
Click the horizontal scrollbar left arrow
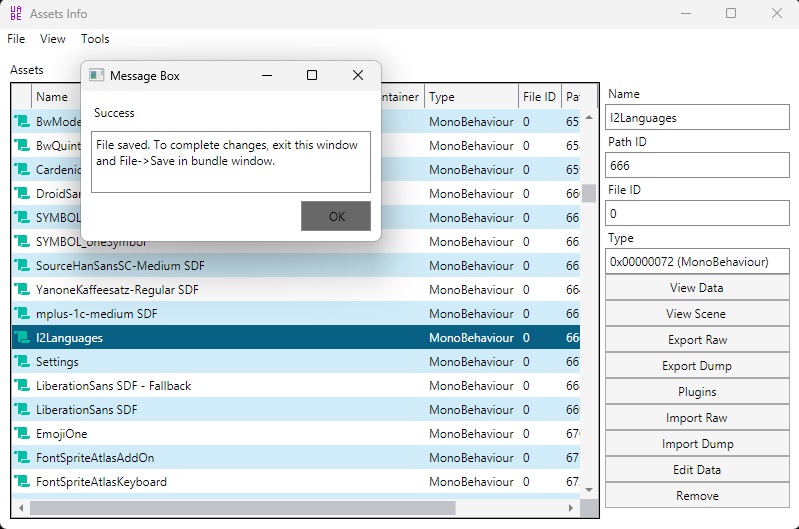(21, 508)
